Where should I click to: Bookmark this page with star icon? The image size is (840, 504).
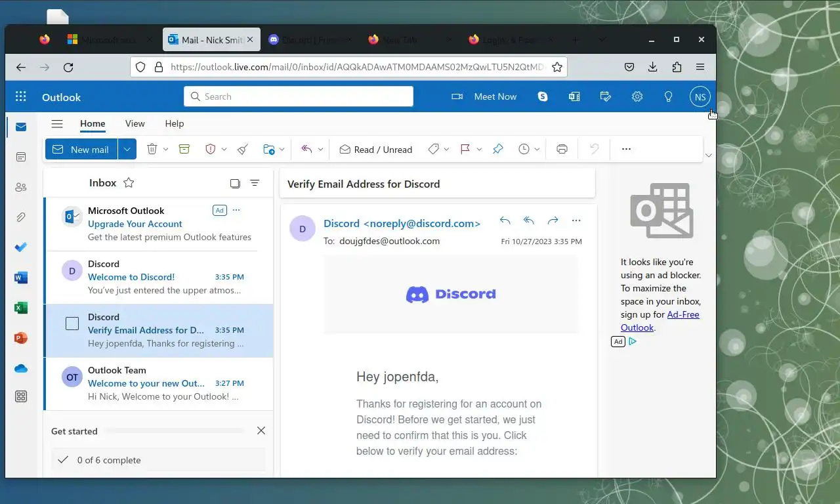coord(556,67)
